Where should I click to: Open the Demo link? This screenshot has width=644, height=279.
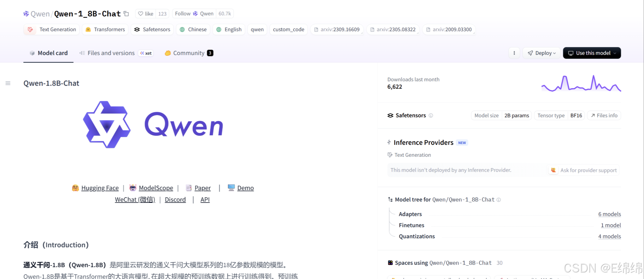click(246, 188)
